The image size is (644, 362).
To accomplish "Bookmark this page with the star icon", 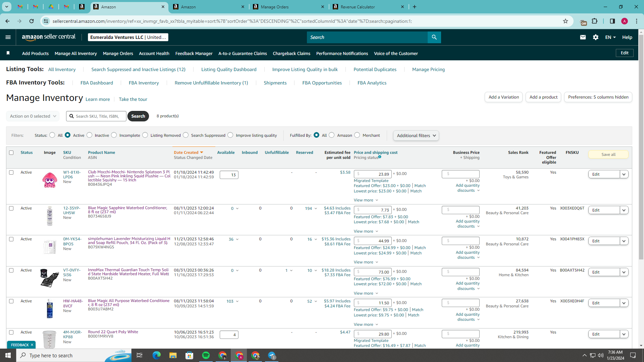I will [x=566, y=21].
